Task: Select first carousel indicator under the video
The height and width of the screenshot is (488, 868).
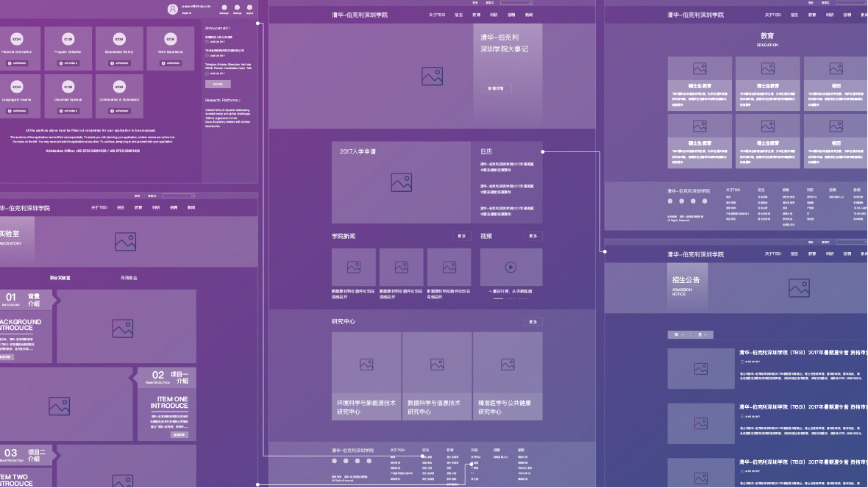Action: 499,298
